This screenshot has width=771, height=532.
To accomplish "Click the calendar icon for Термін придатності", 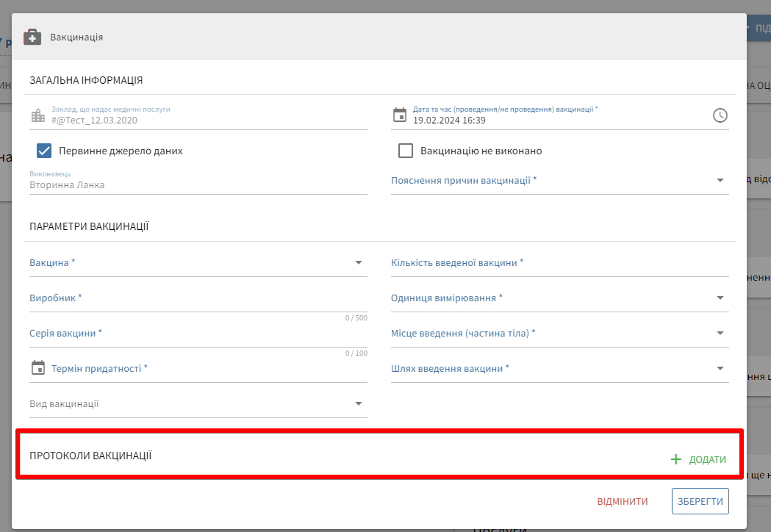I will click(38, 368).
